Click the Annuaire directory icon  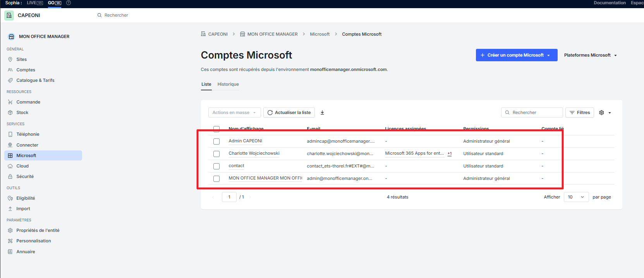click(10, 252)
